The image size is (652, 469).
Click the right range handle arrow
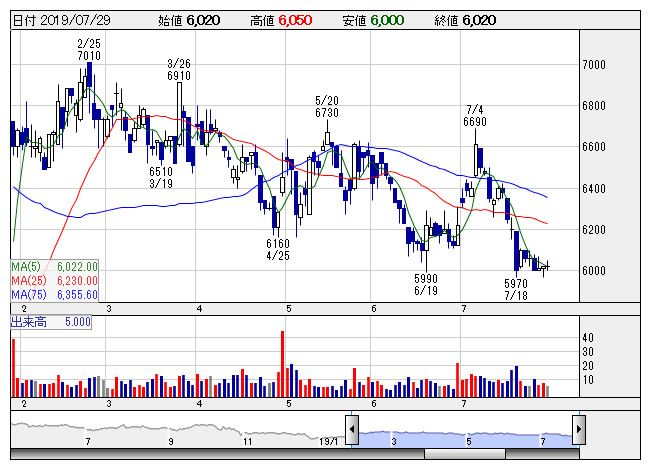[x=579, y=429]
